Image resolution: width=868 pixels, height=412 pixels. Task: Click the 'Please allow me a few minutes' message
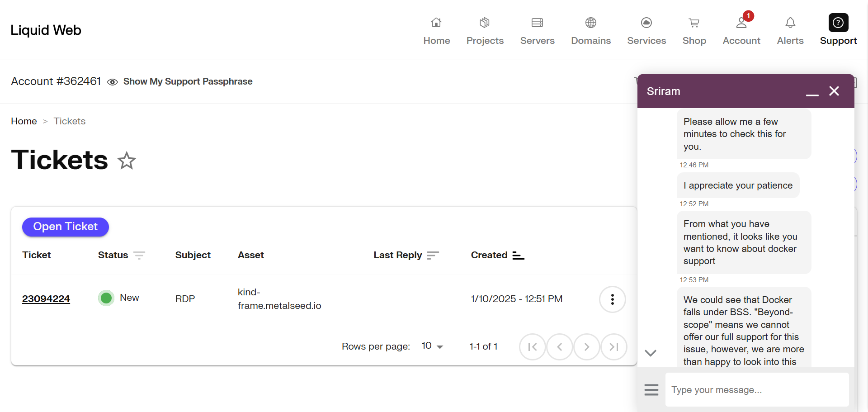[744, 134]
